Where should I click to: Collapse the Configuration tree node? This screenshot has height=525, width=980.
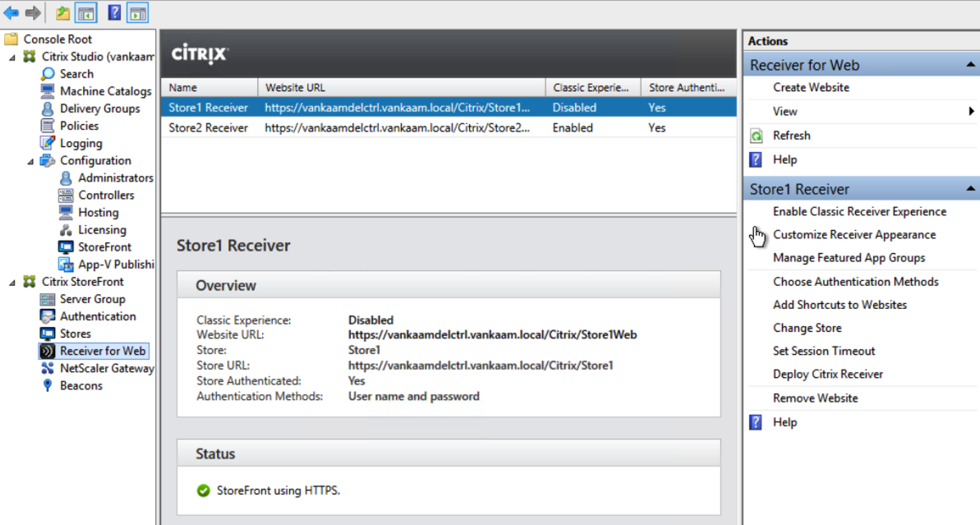[x=30, y=161]
